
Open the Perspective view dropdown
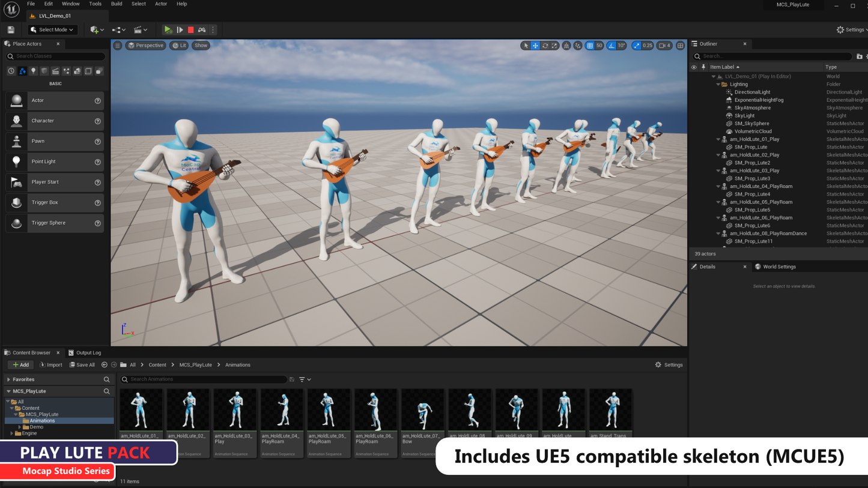(145, 45)
